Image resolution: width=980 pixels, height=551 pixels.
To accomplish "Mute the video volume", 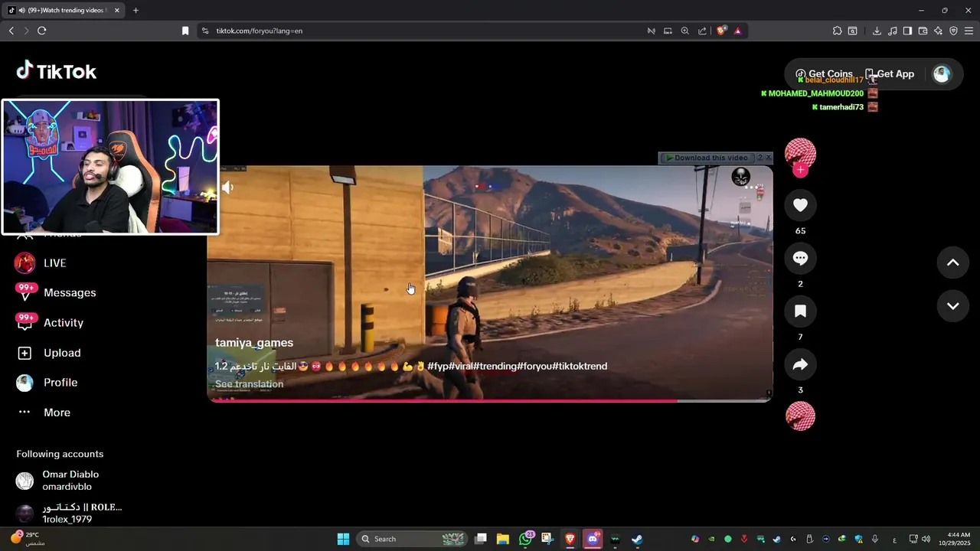I will click(227, 187).
